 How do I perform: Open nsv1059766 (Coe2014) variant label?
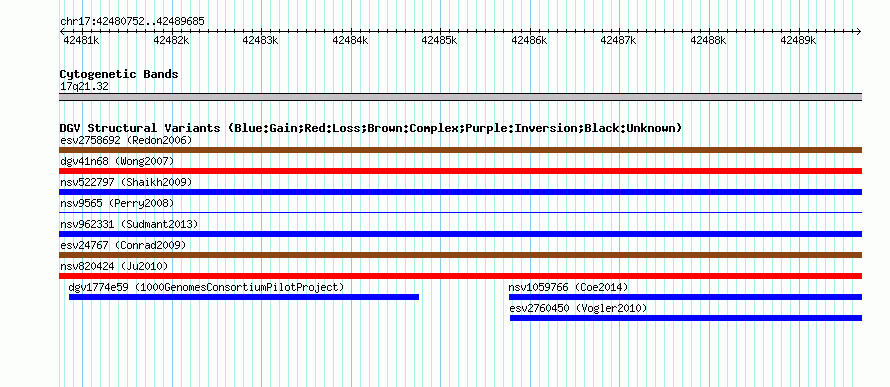[x=568, y=287]
